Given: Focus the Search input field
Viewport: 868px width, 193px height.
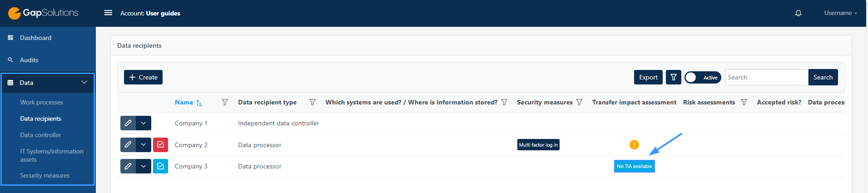Looking at the screenshot, I should [767, 77].
